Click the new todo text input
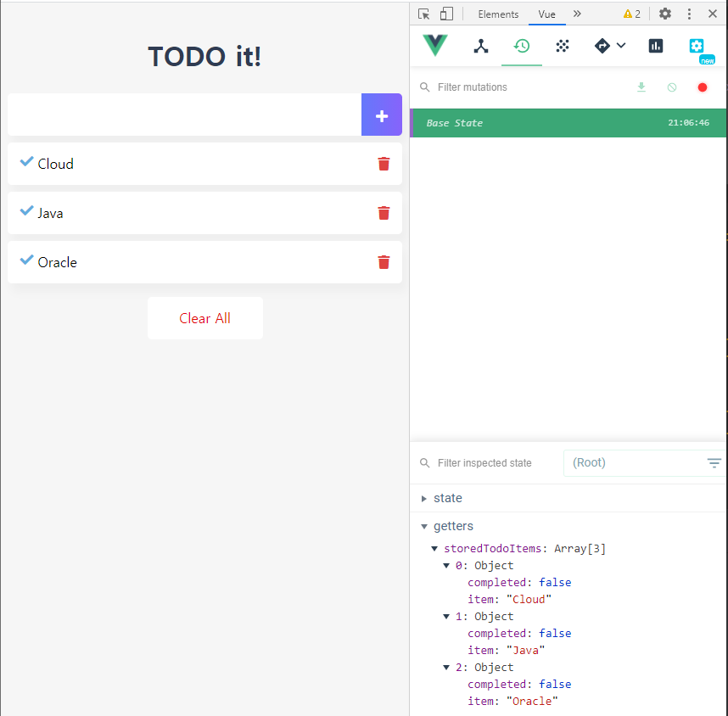The image size is (728, 716). pyautogui.click(x=184, y=115)
